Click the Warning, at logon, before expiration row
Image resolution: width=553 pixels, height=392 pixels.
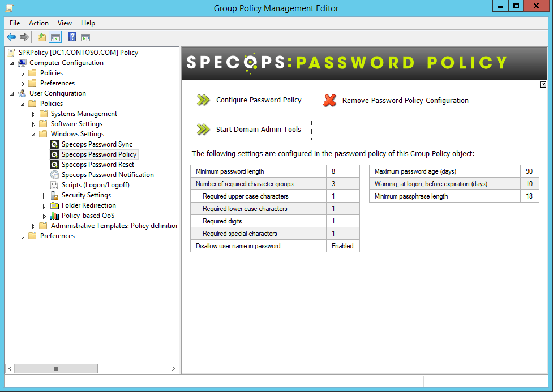(455, 184)
